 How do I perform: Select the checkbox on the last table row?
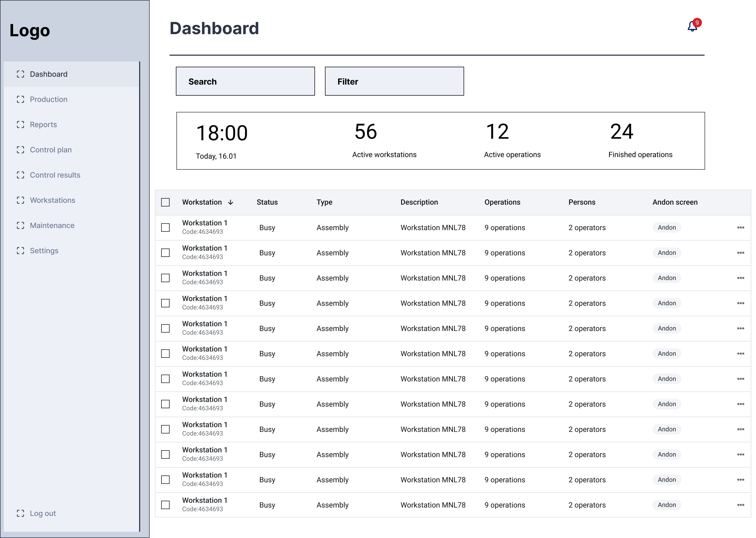point(165,505)
